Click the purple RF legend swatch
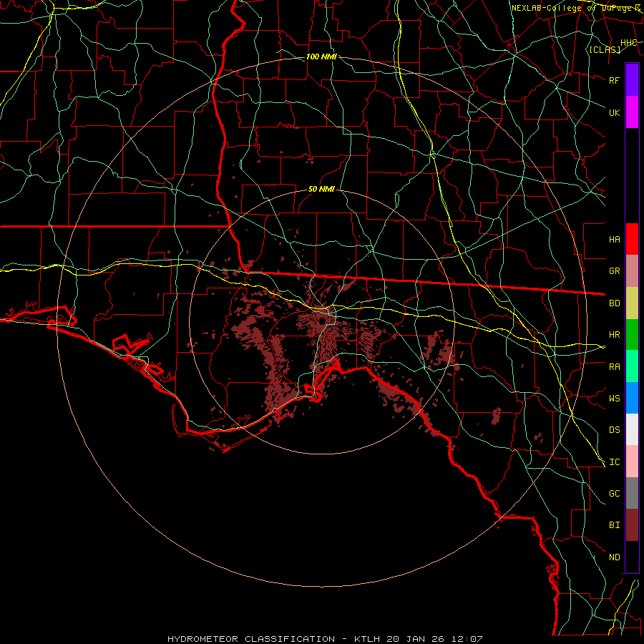The width and height of the screenshot is (644, 644). click(632, 80)
